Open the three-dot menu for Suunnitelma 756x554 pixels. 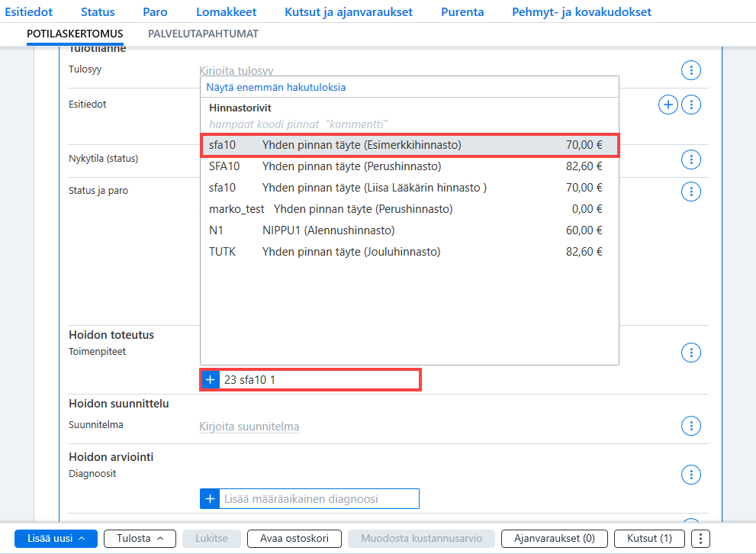pyautogui.click(x=691, y=426)
